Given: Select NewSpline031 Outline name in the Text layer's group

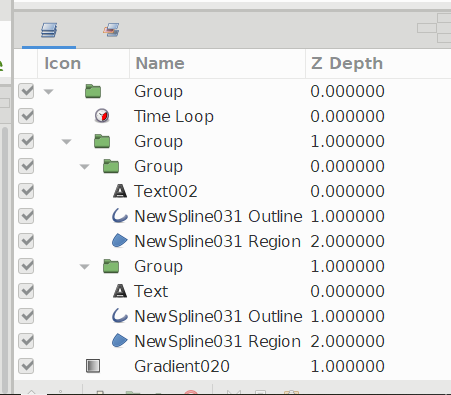Looking at the screenshot, I should 218,316.
